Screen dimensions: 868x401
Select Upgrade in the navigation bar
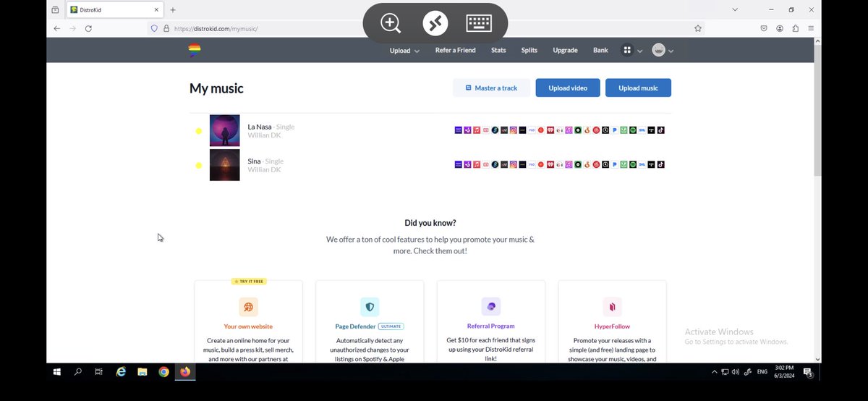[x=565, y=51]
